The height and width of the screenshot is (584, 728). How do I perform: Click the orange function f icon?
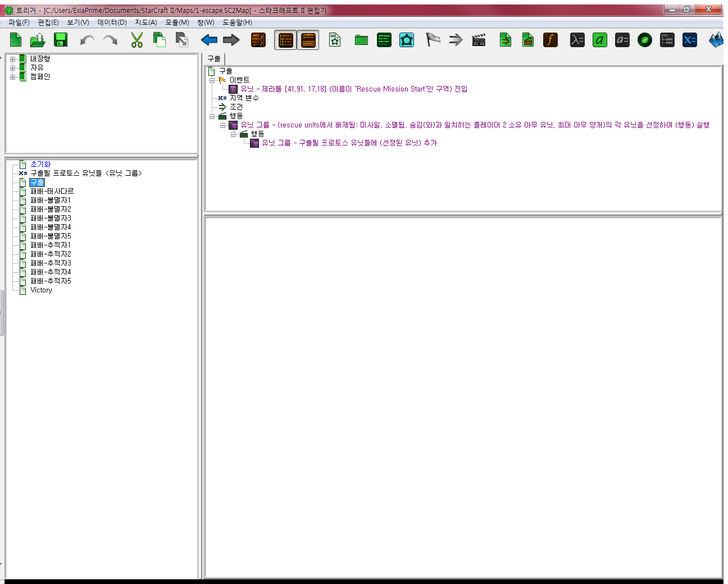click(x=550, y=40)
